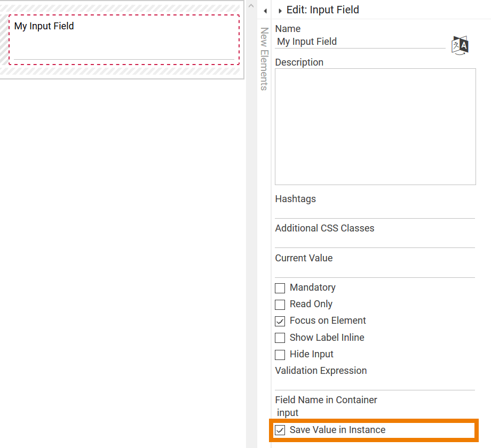Viewport: 491px width, 448px height.
Task: Click into the Hashtags field
Action: (x=375, y=212)
